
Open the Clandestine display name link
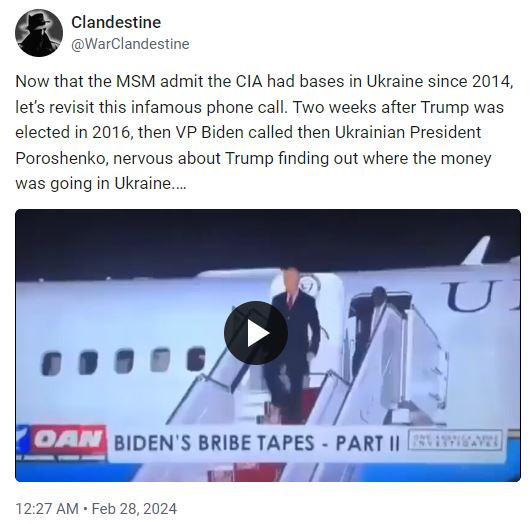point(116,22)
